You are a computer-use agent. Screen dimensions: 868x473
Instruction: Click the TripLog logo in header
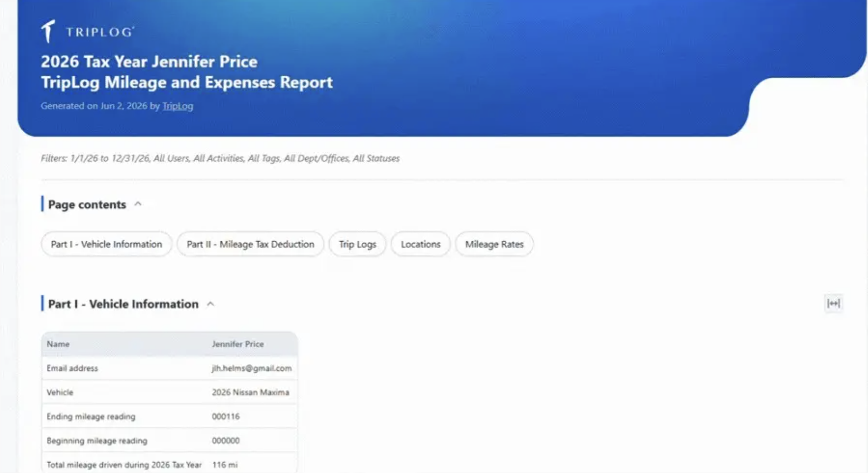[x=88, y=32]
